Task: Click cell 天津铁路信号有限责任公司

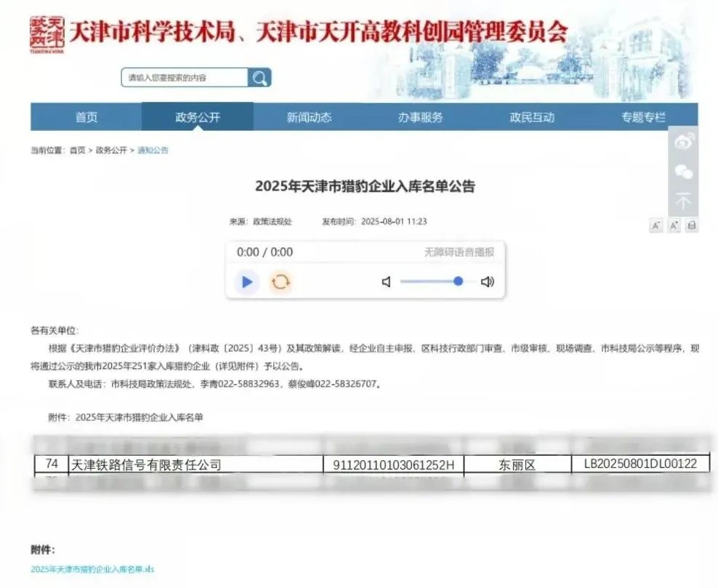Action: [x=195, y=465]
